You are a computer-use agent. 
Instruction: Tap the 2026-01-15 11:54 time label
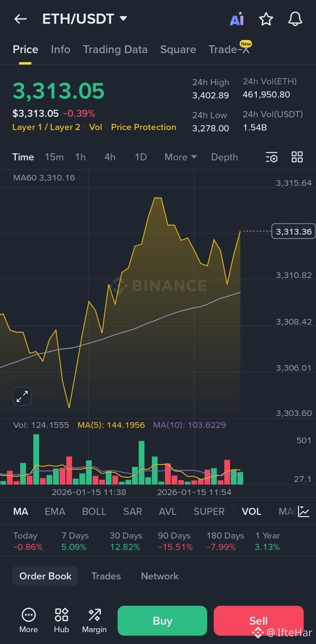pyautogui.click(x=194, y=492)
